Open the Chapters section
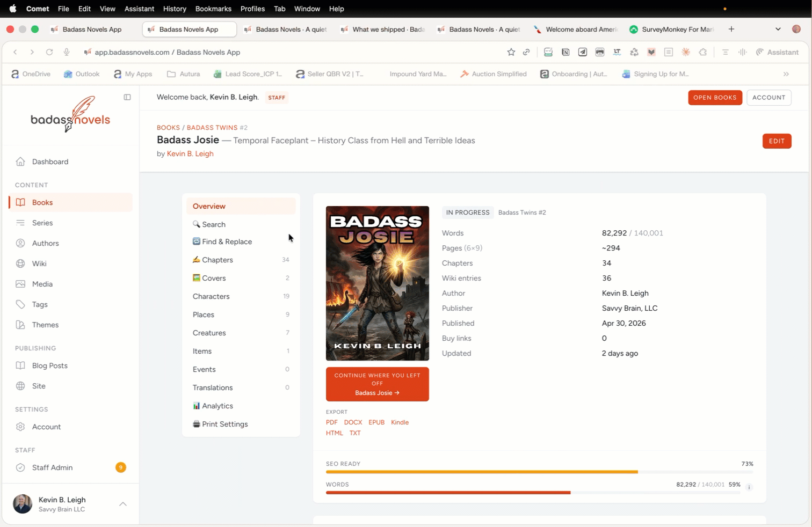 218,260
